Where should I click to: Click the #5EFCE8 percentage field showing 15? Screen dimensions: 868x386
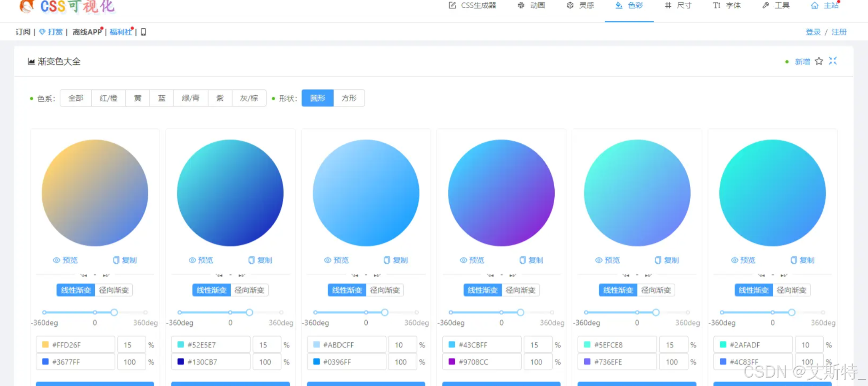pos(673,345)
